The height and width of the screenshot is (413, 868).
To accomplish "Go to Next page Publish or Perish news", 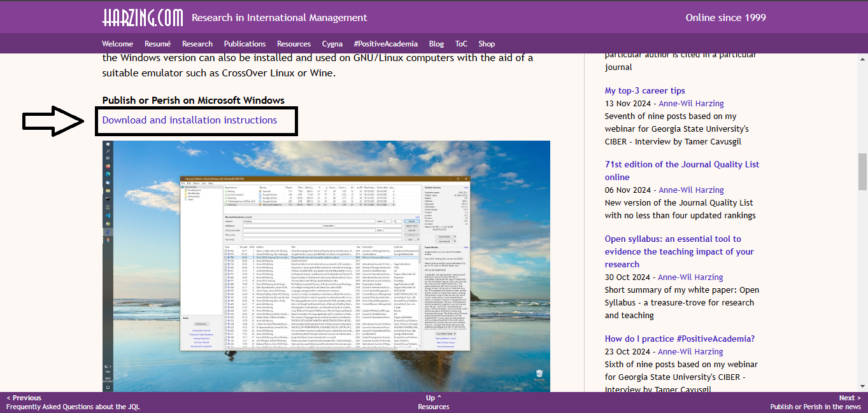I will point(815,402).
